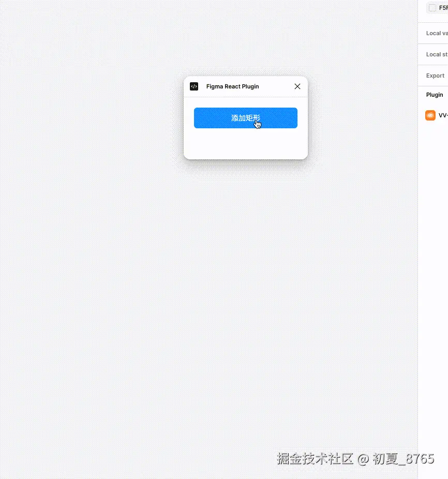448x479 pixels.
Task: Click the Figma React Plugin title text
Action: (232, 86)
